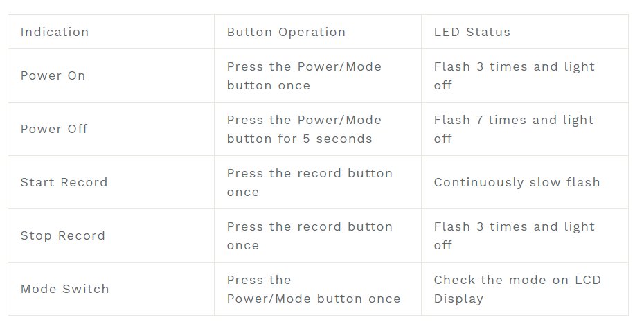The width and height of the screenshot is (644, 329).
Task: Select the button operation cell for Power Off
Action: [x=304, y=130]
